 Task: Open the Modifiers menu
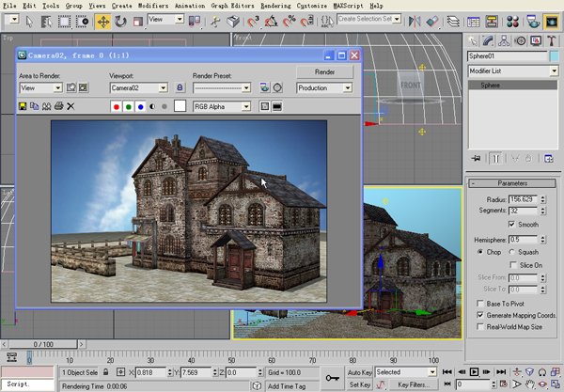click(155, 5)
